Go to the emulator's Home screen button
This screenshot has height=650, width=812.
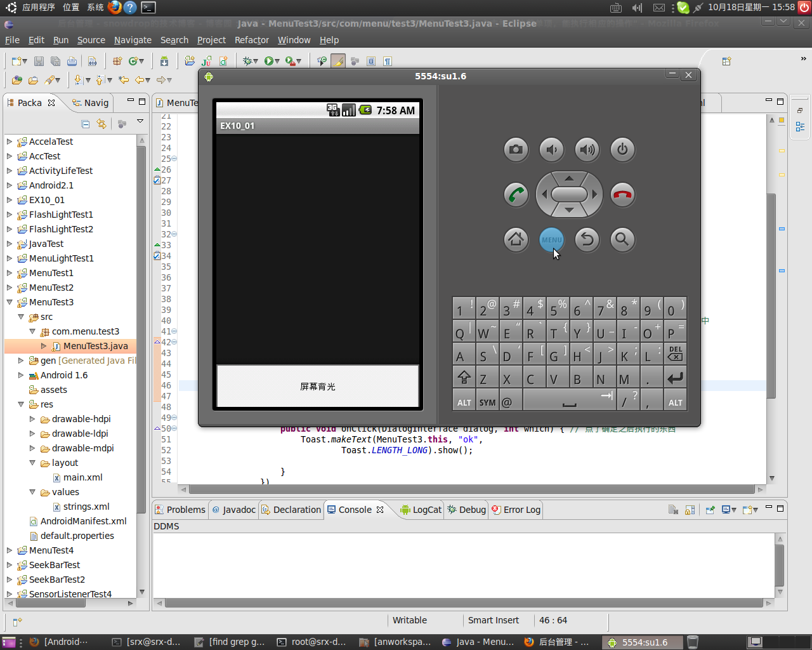pyautogui.click(x=516, y=240)
